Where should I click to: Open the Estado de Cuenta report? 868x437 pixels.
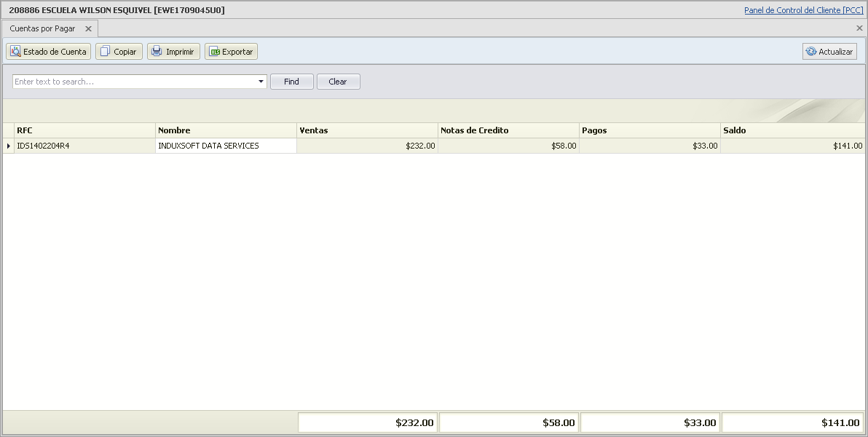49,52
